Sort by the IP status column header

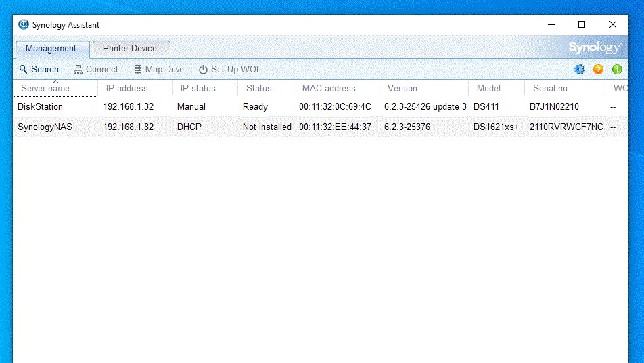(x=205, y=89)
